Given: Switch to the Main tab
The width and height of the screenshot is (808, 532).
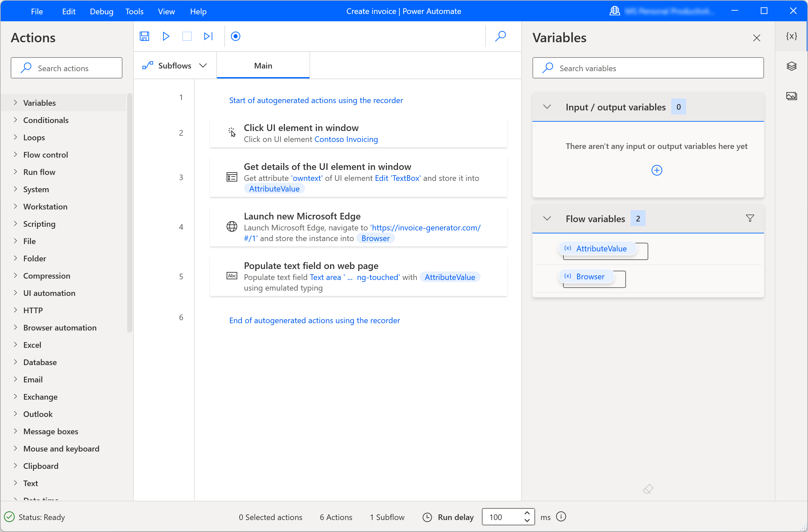Looking at the screenshot, I should click(263, 65).
